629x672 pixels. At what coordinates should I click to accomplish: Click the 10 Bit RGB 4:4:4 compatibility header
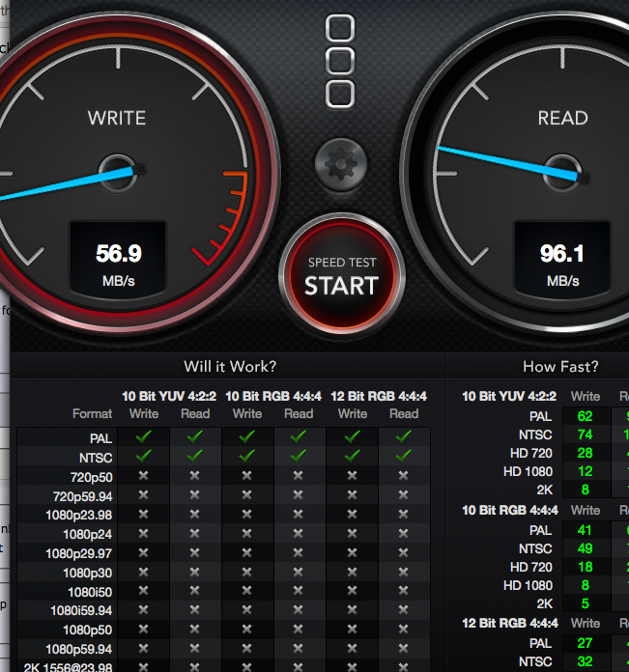[x=273, y=396]
